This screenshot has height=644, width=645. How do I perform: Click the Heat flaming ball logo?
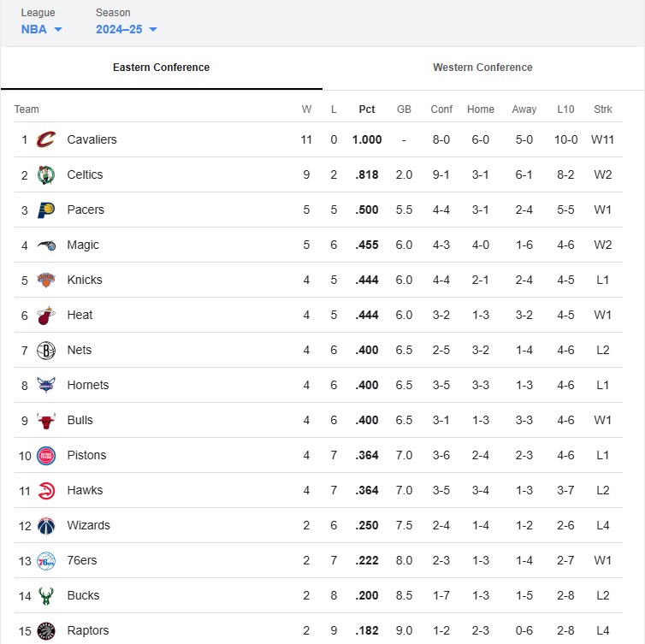pos(46,316)
